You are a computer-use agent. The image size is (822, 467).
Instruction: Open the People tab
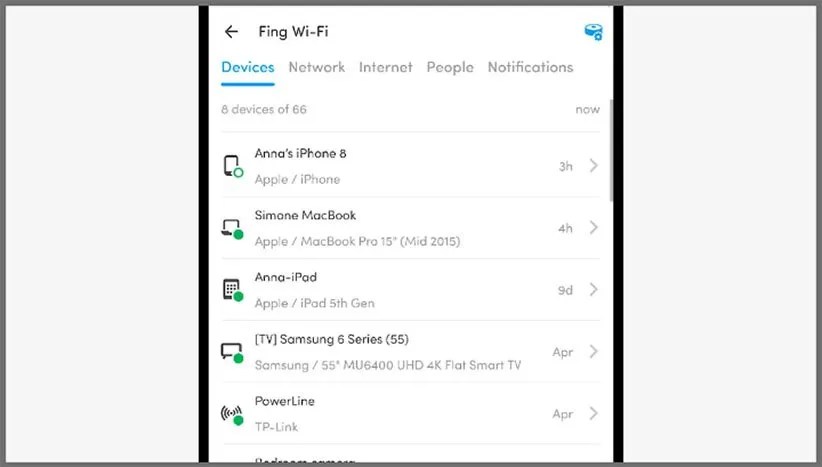pos(450,67)
